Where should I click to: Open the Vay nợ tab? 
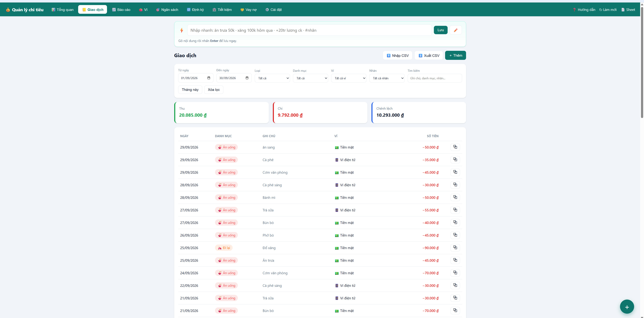tap(249, 10)
